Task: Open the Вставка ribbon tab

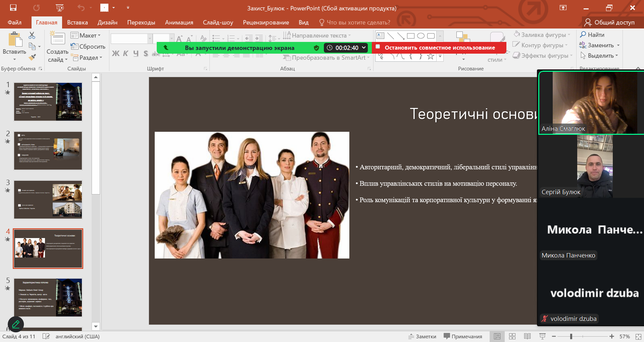Action: pos(77,22)
